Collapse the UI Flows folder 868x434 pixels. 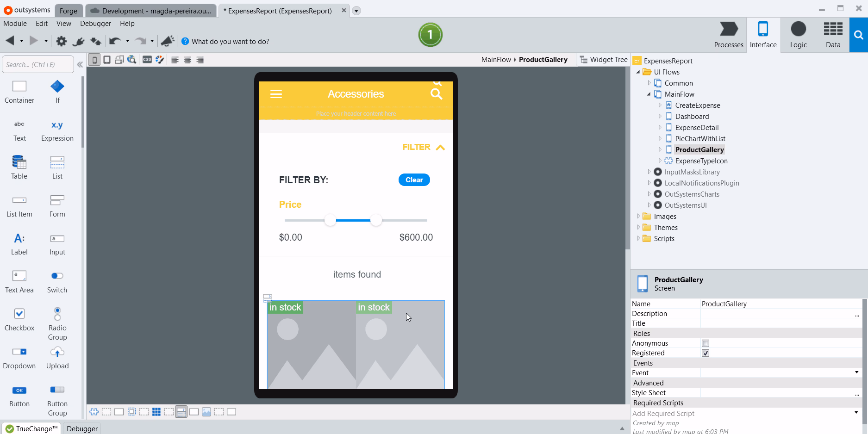pos(638,72)
